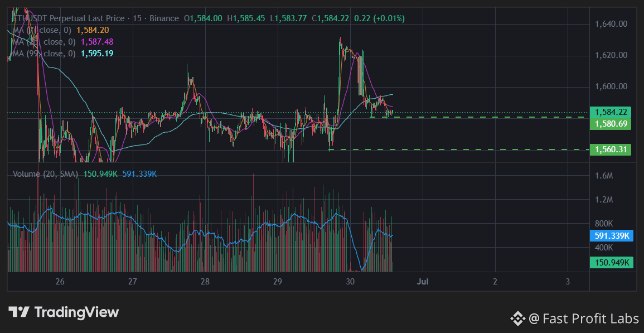Image resolution: width=644 pixels, height=333 pixels.
Task: Click the high price H1,585.45 value
Action: 246,18
